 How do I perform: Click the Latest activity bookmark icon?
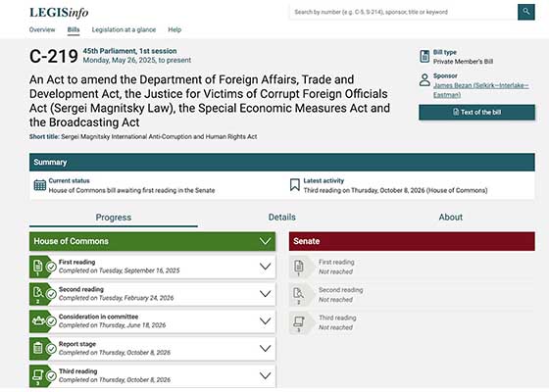tap(295, 185)
